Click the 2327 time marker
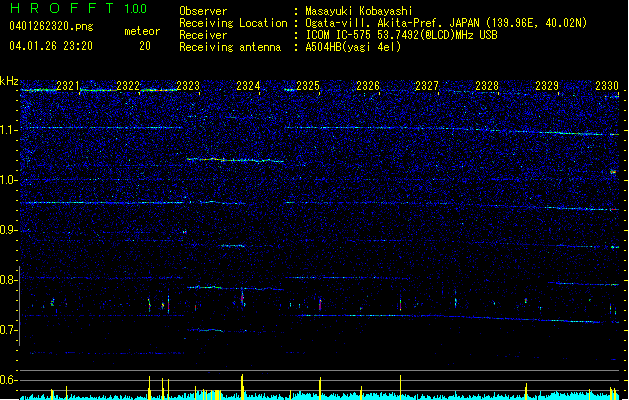The height and width of the screenshot is (400, 629). [x=427, y=85]
